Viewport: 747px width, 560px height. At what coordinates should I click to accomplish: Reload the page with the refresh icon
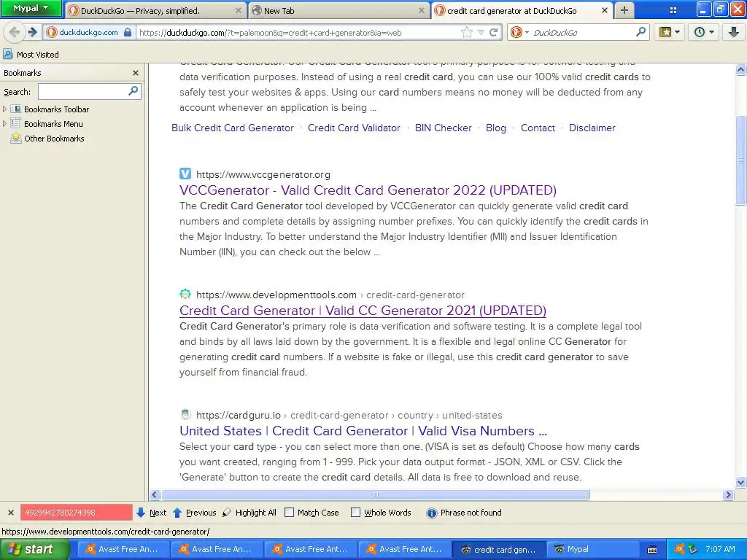click(494, 32)
